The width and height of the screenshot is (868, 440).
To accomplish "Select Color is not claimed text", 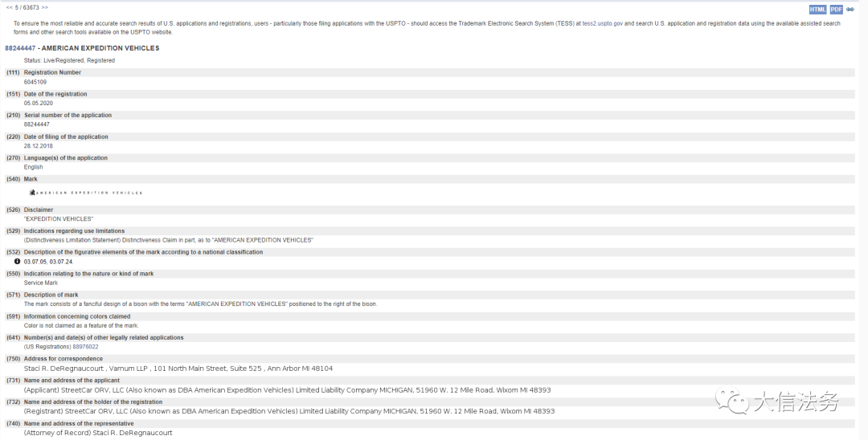I will pos(81,325).
